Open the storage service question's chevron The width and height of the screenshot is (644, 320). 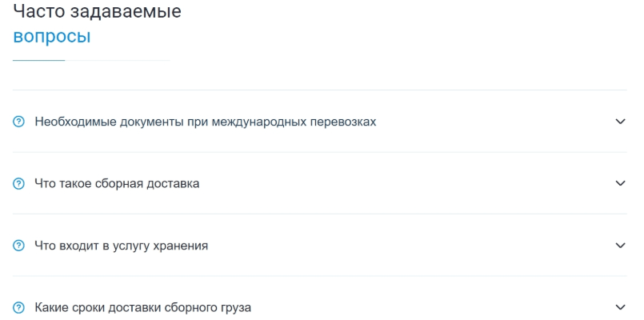620,246
